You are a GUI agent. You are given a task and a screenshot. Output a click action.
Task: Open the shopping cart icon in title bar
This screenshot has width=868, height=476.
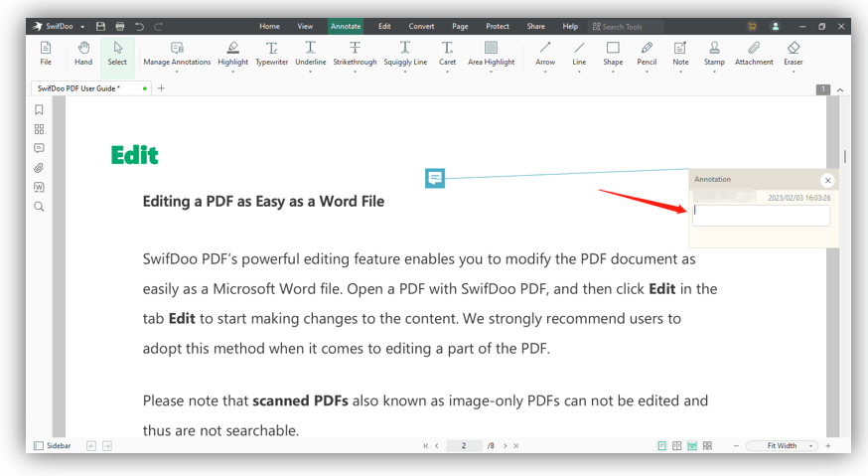click(x=752, y=26)
